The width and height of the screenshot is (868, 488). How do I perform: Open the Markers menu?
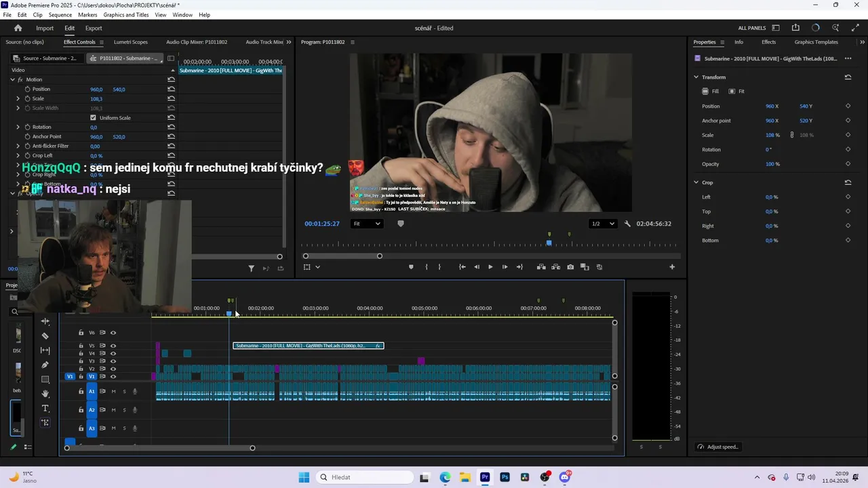(x=87, y=15)
